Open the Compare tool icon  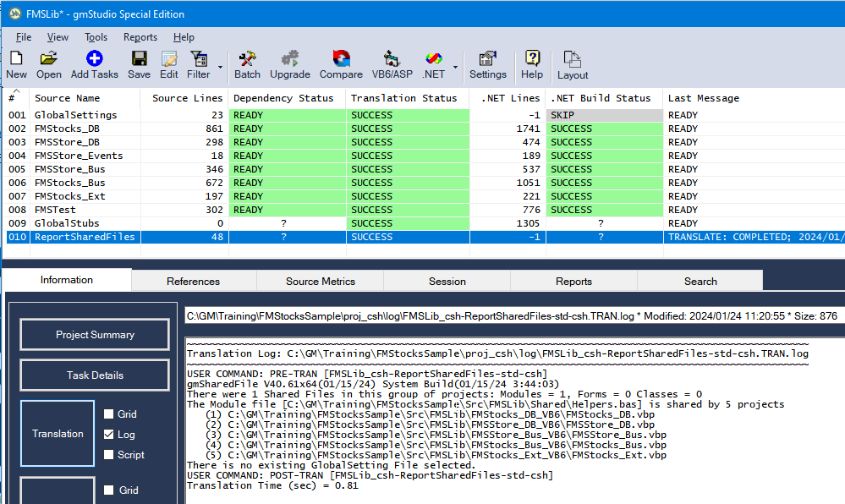click(341, 59)
